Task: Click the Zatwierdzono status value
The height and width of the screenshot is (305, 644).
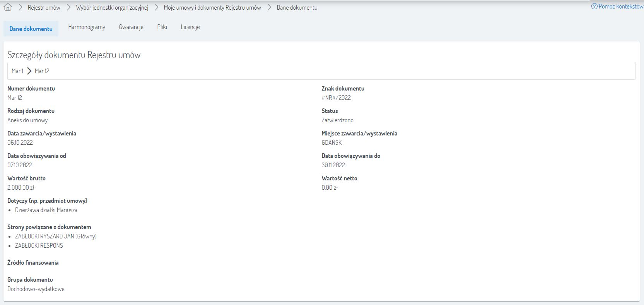Action: [337, 120]
